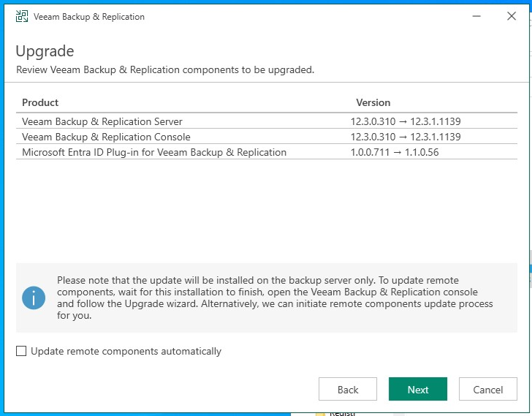
Task: Click the Next button
Action: pos(418,389)
